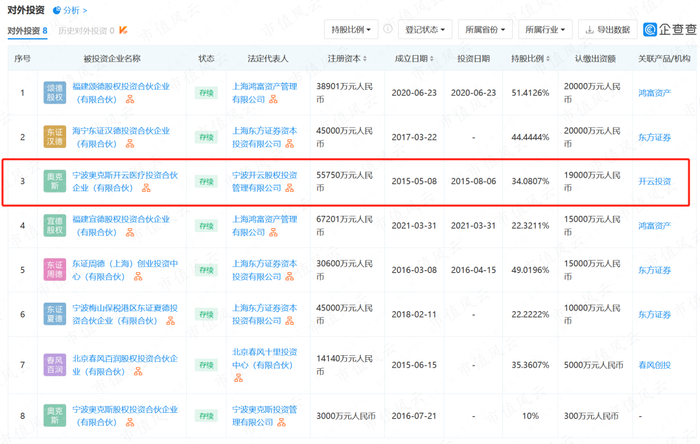The width and height of the screenshot is (700, 444).
Task: Open 北京春风十里投资中心 representative link
Action: pos(264,358)
